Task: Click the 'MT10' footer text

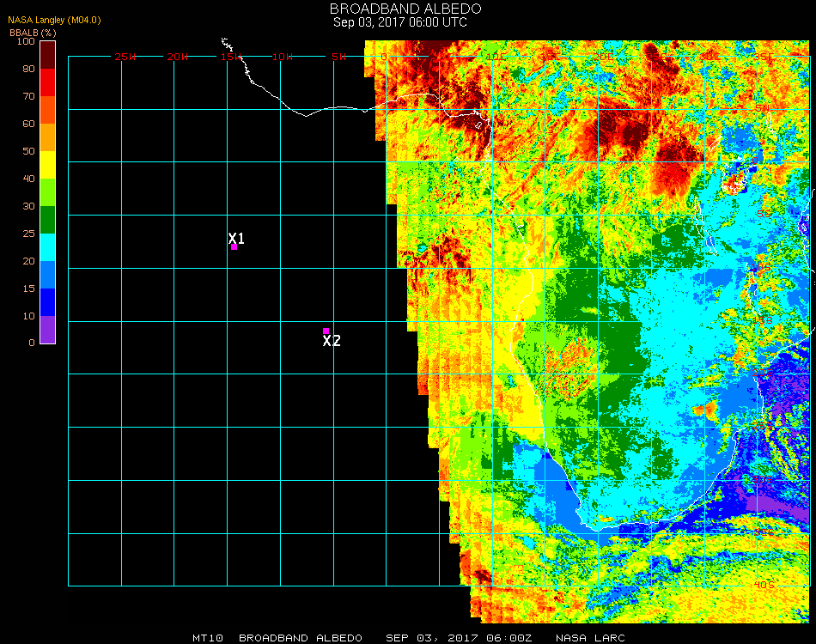Action: coord(208,638)
